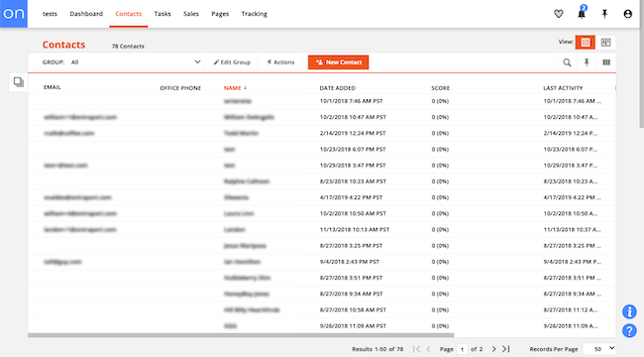Click the pin icon in contacts toolbar

(587, 62)
